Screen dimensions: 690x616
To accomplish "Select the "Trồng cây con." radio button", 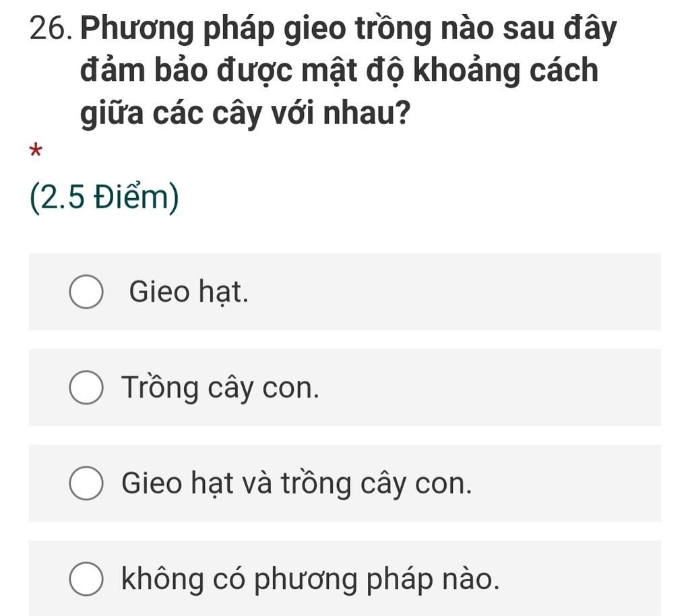I will point(86,388).
